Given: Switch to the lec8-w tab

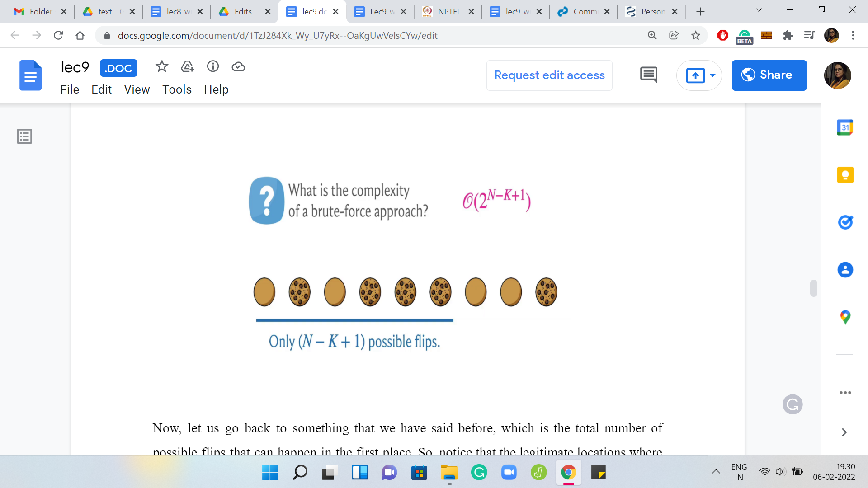Looking at the screenshot, I should coord(176,12).
